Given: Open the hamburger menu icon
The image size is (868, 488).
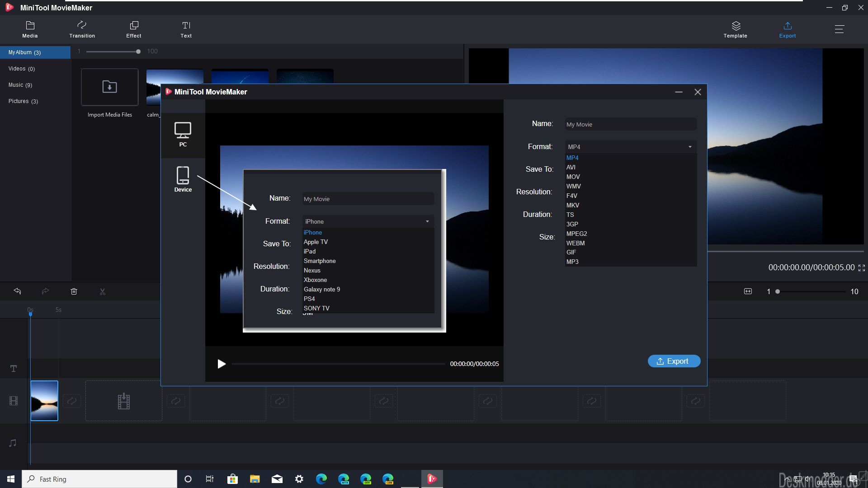Looking at the screenshot, I should 840,29.
